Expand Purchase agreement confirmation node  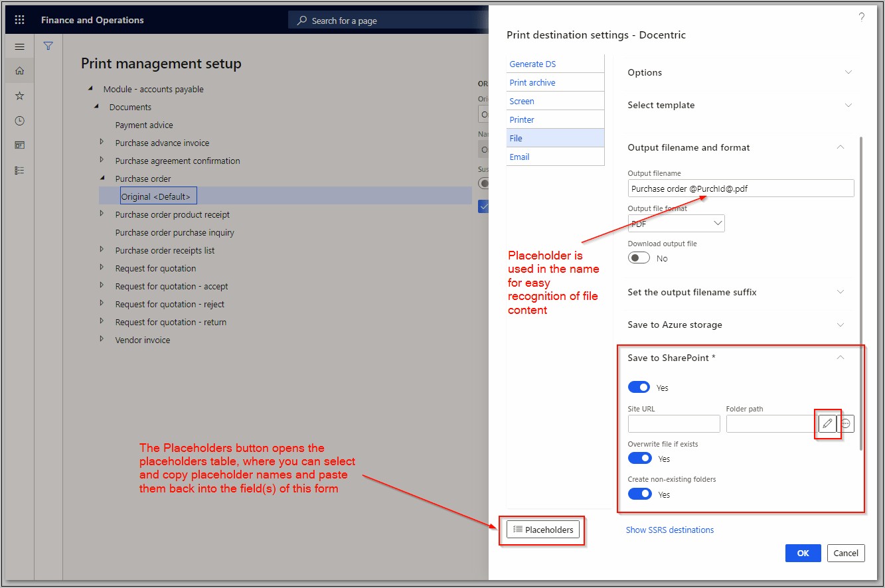[102, 160]
